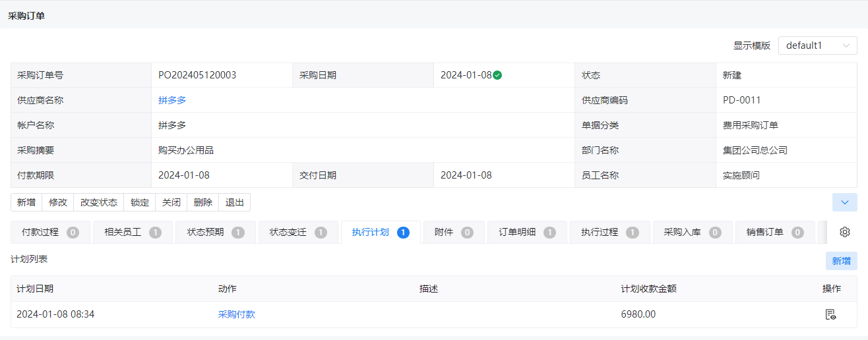Image resolution: width=868 pixels, height=340 pixels.
Task: Switch to the 付款过程 tab
Action: [x=51, y=232]
